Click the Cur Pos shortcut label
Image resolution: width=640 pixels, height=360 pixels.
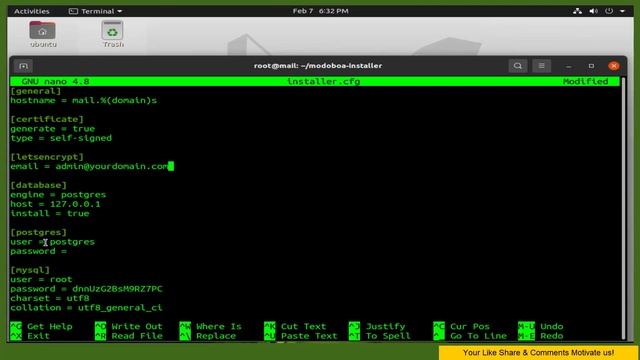(470, 327)
